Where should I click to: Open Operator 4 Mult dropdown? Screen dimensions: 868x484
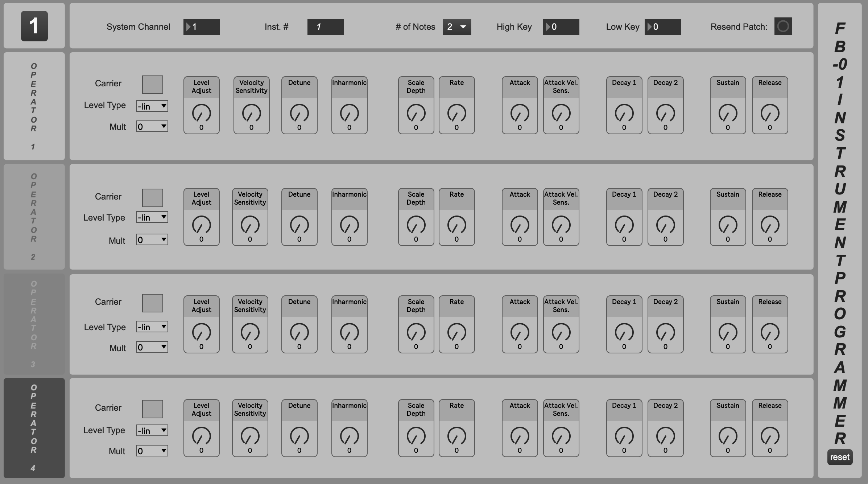(152, 451)
